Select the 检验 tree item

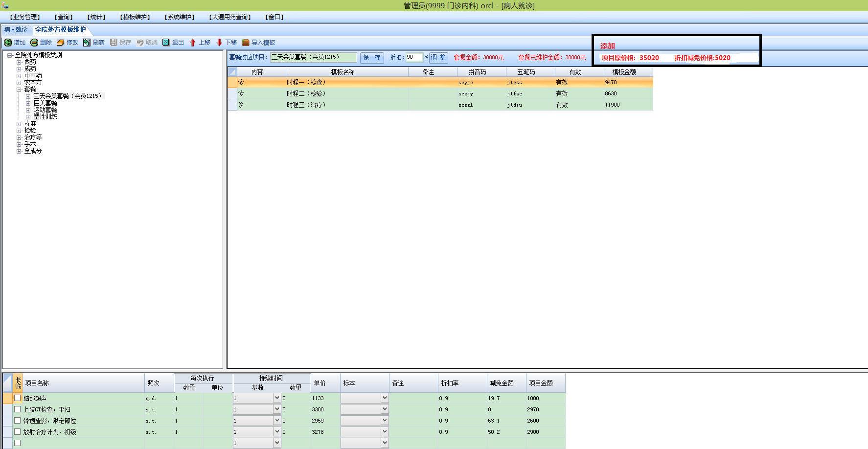coord(30,131)
